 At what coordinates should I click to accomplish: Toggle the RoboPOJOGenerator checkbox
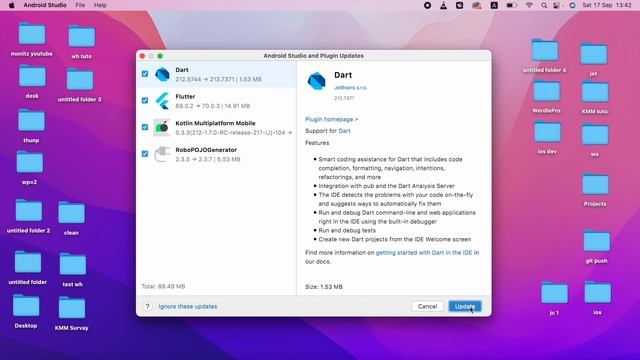[145, 154]
